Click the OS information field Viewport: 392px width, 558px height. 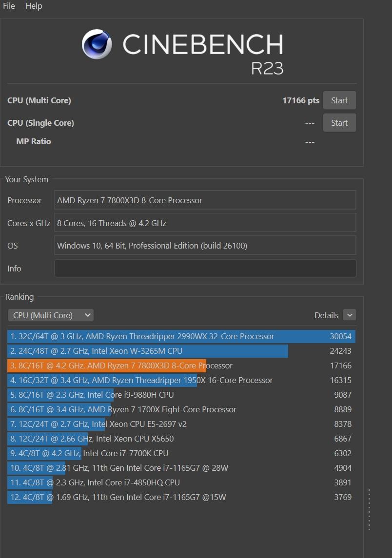coord(205,246)
